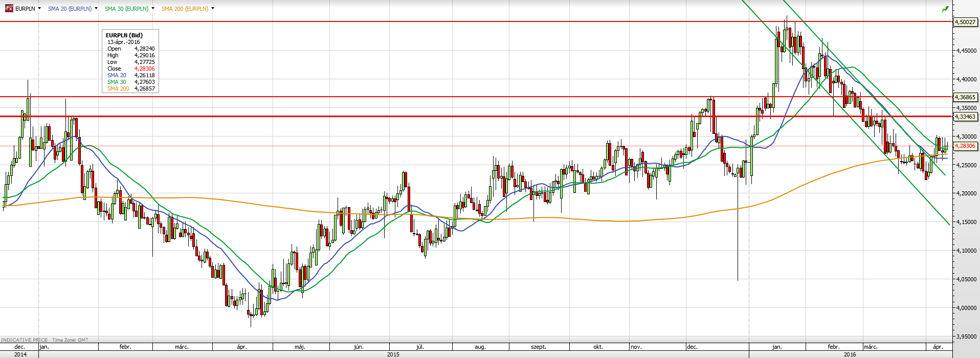
Task: Click the 4,15000 price axis label
Action: (966, 222)
